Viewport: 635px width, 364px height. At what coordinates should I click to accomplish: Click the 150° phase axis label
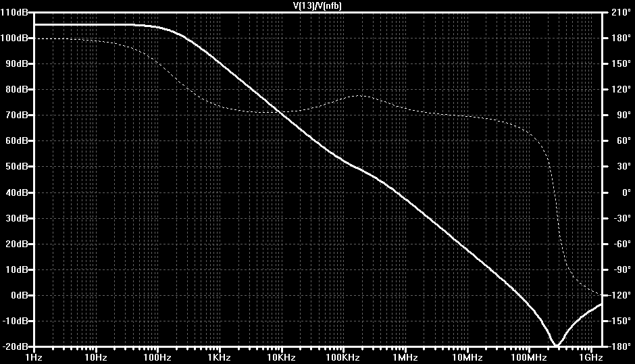pos(621,64)
